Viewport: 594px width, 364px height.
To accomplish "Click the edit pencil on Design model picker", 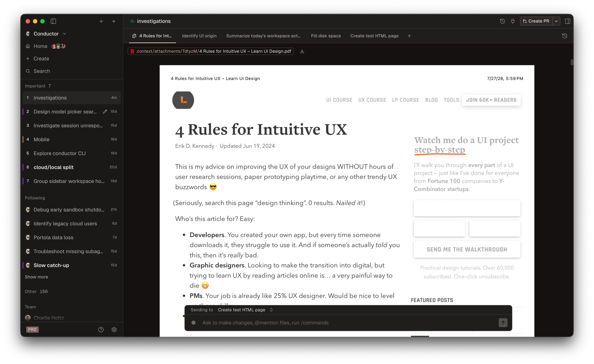I will [105, 112].
